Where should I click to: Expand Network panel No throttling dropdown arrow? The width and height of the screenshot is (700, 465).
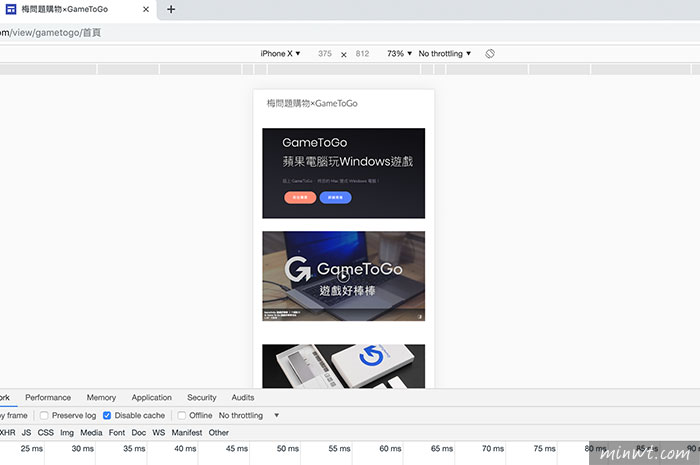277,415
